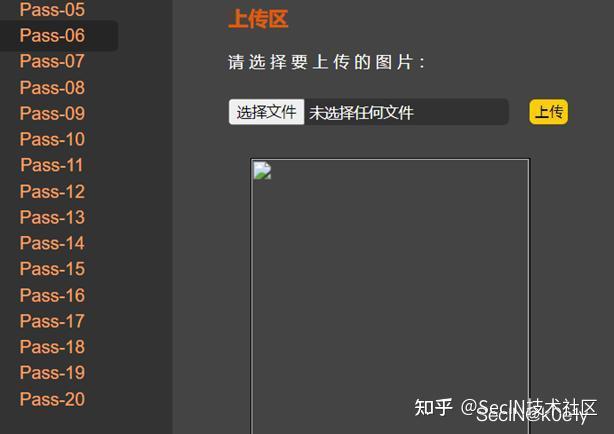Click the 选择文件 choose file button
This screenshot has width=614, height=434.
[266, 112]
